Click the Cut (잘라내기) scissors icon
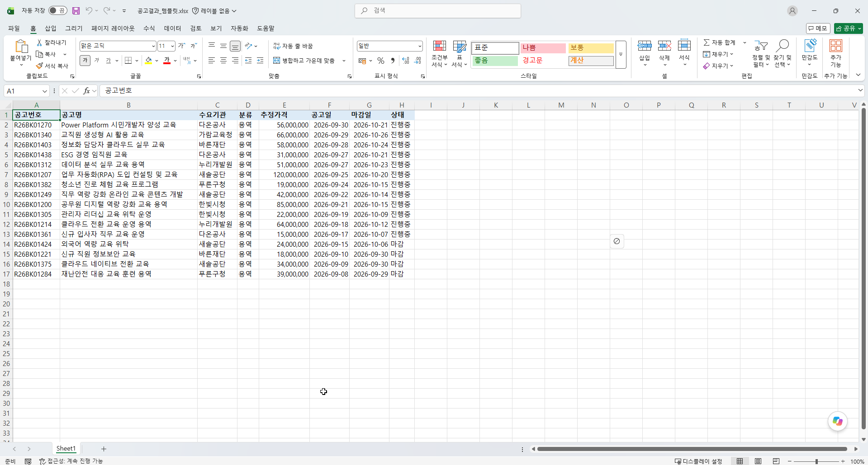 tap(39, 42)
